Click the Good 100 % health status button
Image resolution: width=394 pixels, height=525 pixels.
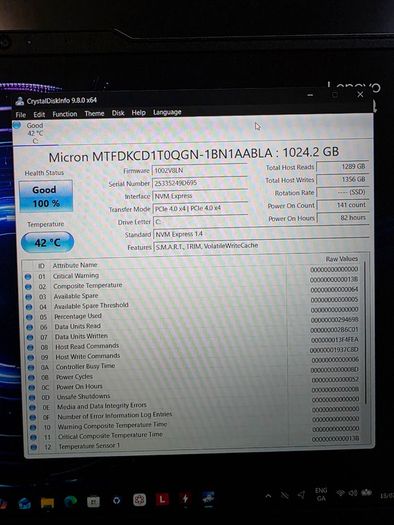point(46,196)
